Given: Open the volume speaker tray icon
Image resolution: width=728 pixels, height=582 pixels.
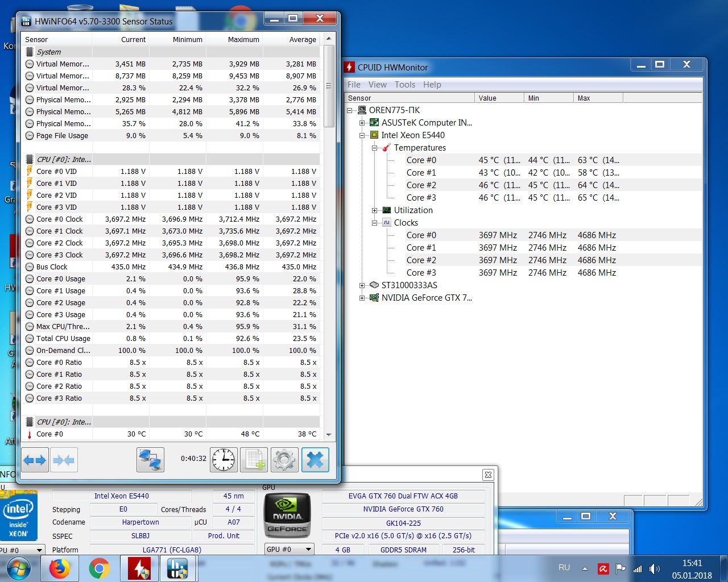Looking at the screenshot, I should (655, 569).
